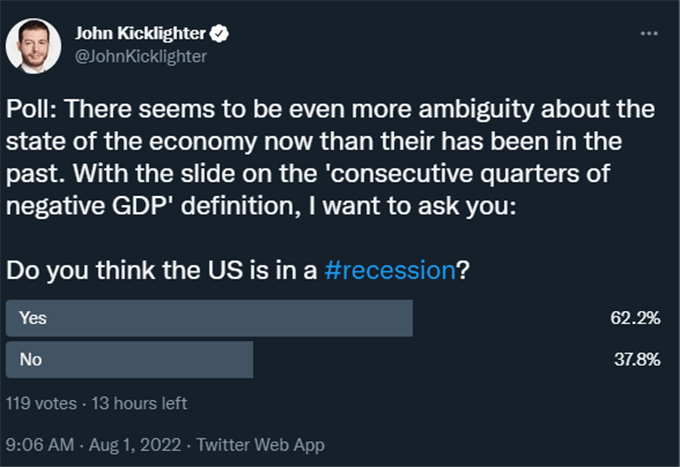Click the 37.8% result for No
Screen dimensions: 680x467
point(637,359)
